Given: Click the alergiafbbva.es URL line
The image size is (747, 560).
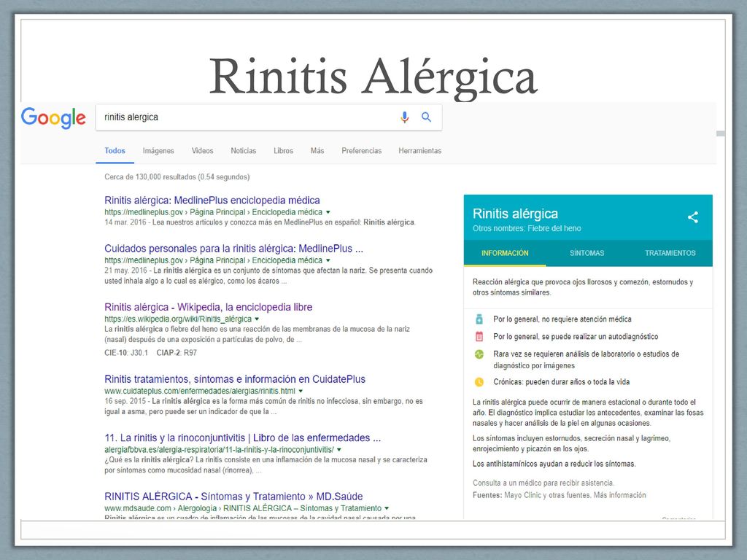Looking at the screenshot, I should [x=219, y=449].
